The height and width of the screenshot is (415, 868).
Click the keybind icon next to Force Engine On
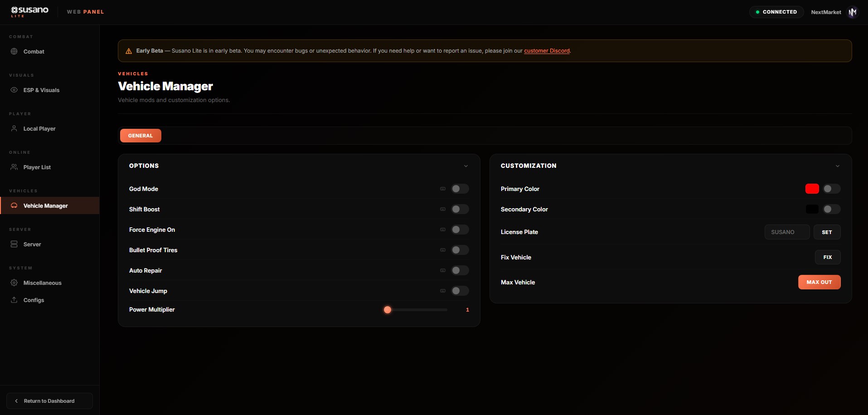pos(443,229)
